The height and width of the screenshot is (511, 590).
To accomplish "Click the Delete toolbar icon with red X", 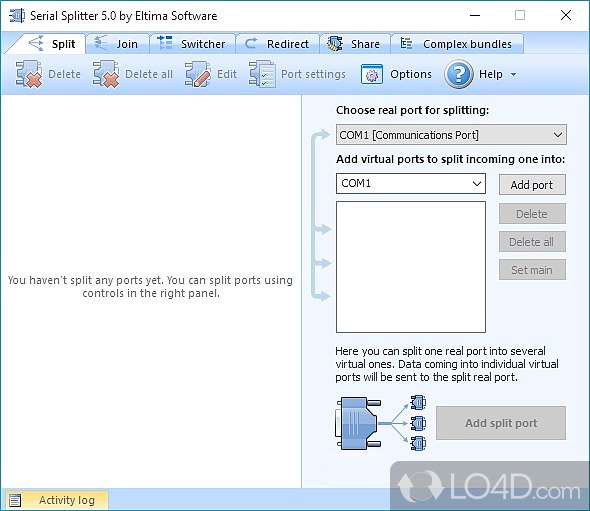I will (29, 75).
